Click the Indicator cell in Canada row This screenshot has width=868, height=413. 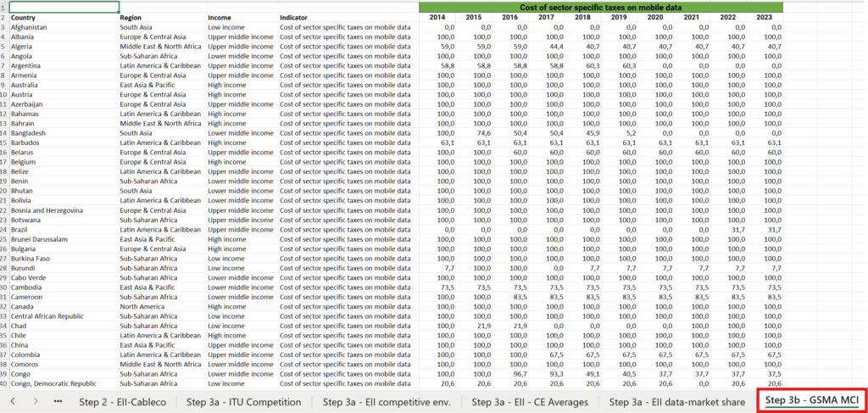click(348, 307)
